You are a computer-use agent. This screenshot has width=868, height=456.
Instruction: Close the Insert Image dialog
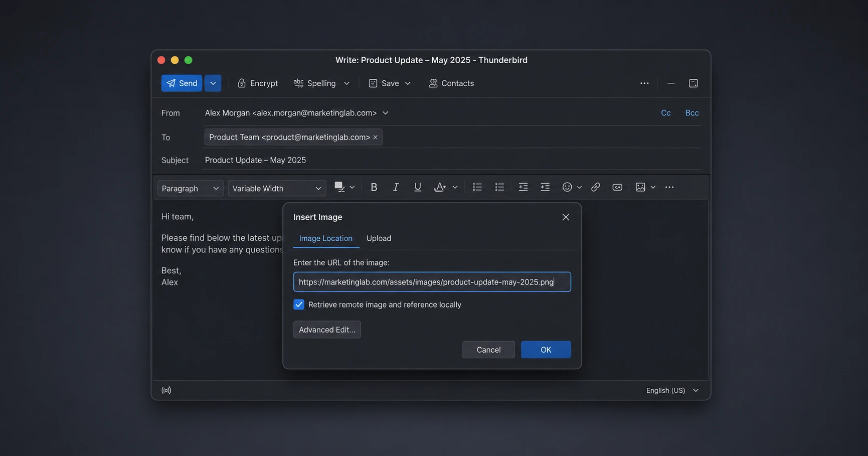coord(566,217)
